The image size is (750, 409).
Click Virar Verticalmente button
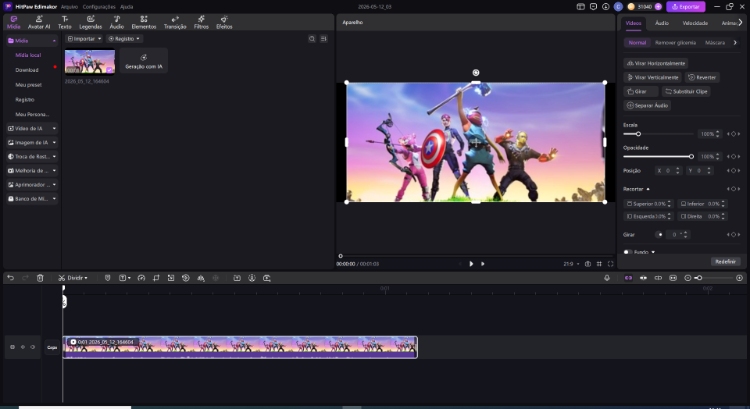(652, 77)
